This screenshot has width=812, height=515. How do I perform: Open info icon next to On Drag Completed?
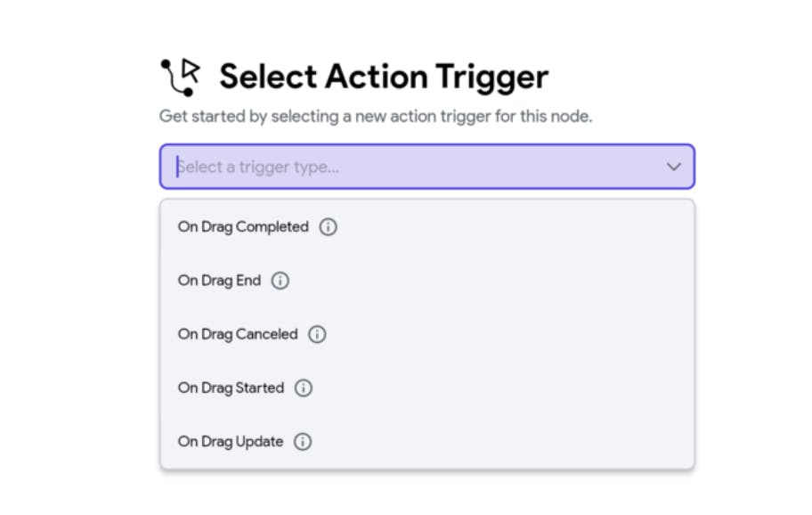coord(329,227)
